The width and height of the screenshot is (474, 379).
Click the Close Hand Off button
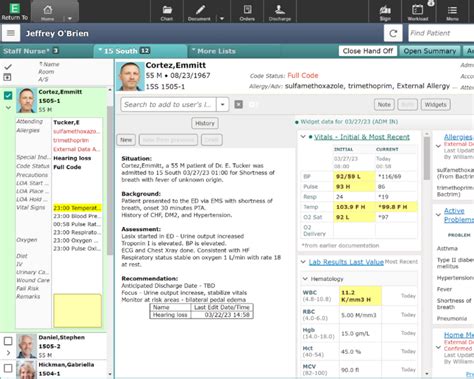368,51
